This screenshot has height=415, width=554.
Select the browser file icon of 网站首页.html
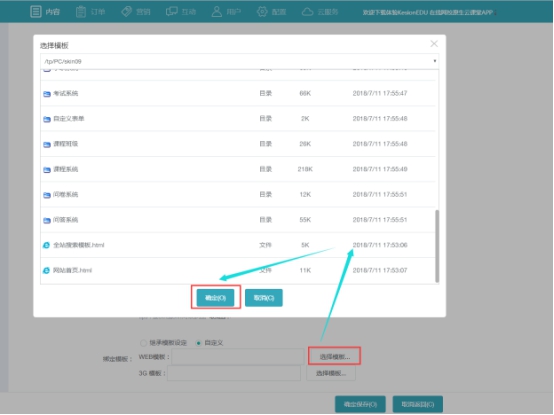click(46, 271)
